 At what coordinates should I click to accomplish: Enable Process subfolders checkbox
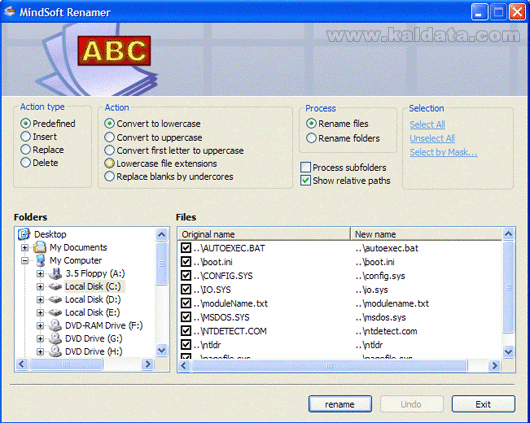click(x=306, y=167)
